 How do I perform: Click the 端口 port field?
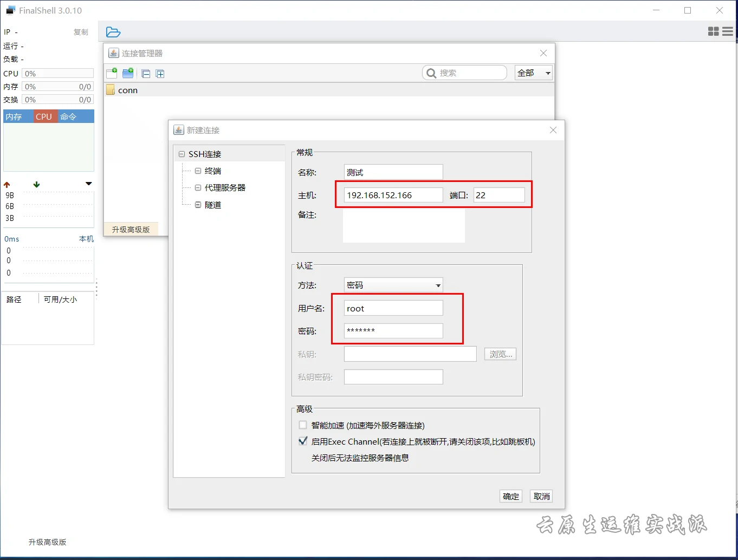pos(499,195)
